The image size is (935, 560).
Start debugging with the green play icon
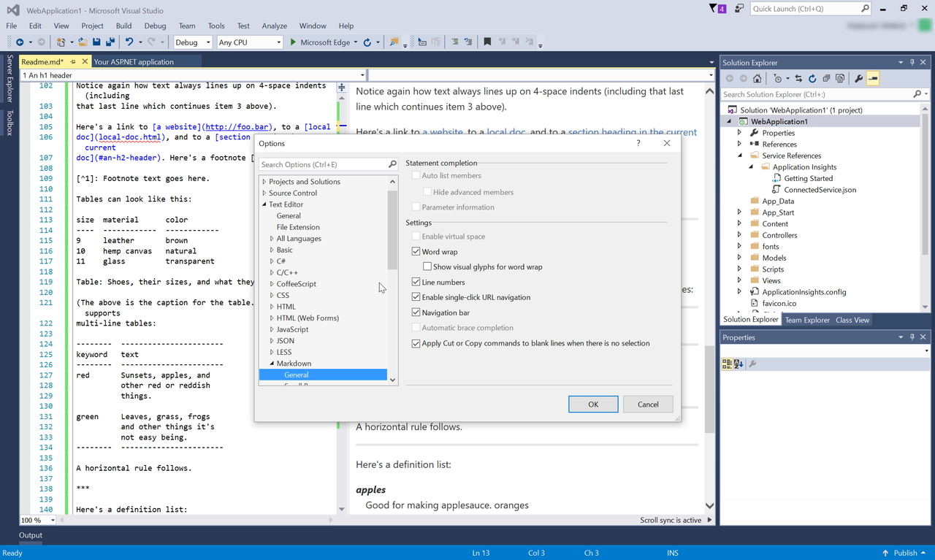(293, 42)
